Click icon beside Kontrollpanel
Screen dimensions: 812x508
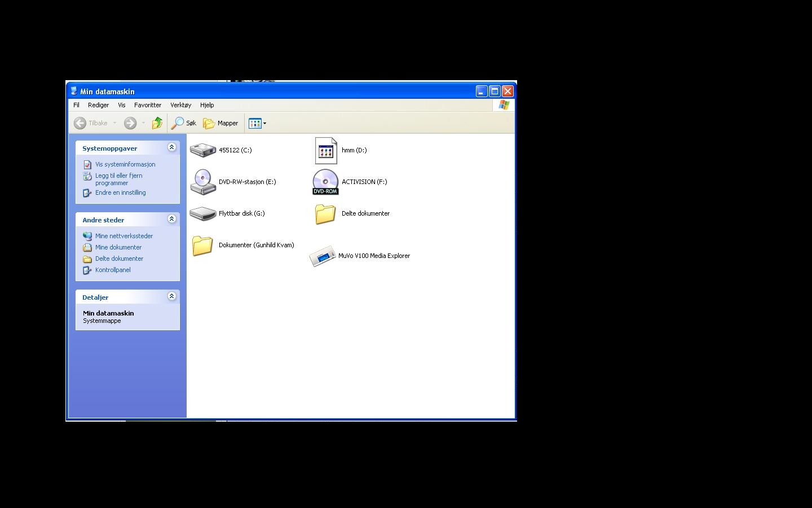[87, 270]
